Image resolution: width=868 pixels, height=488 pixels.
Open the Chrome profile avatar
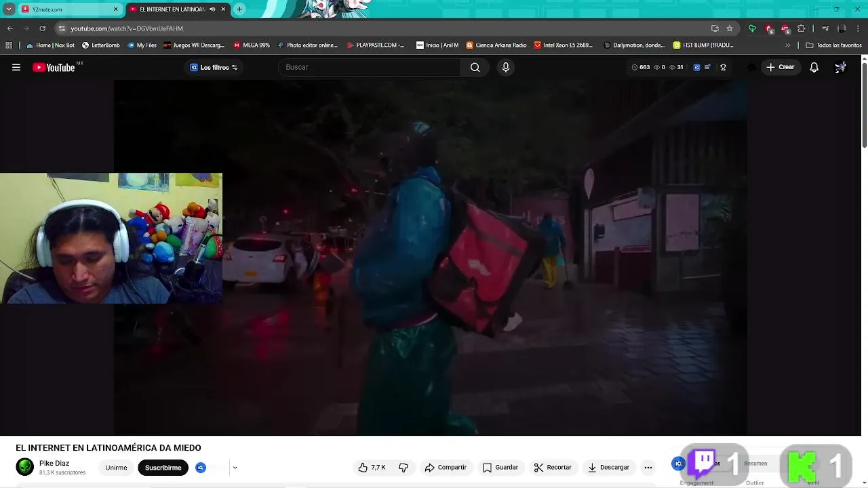click(x=842, y=28)
